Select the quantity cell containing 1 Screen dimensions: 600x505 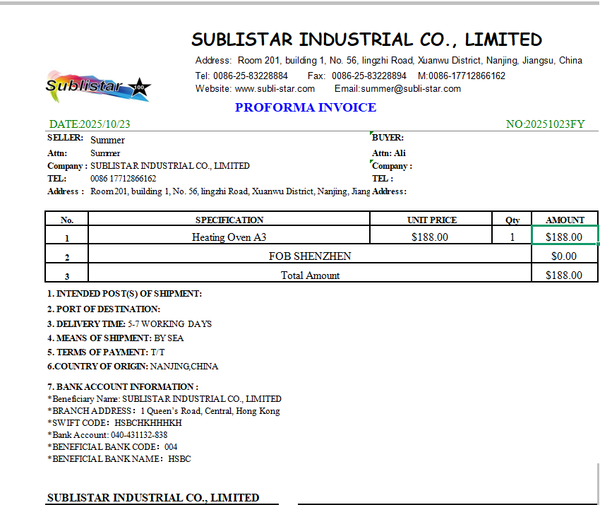pos(512,237)
